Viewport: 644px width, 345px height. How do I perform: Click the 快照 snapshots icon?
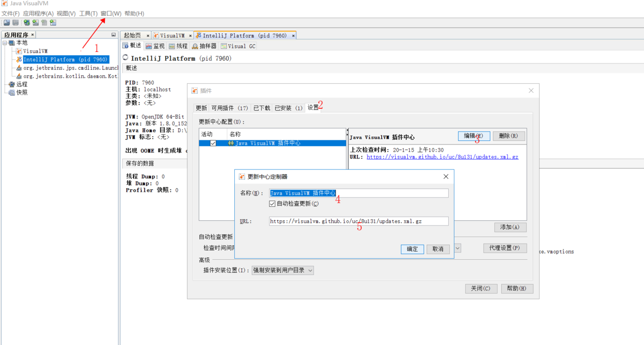(x=11, y=92)
